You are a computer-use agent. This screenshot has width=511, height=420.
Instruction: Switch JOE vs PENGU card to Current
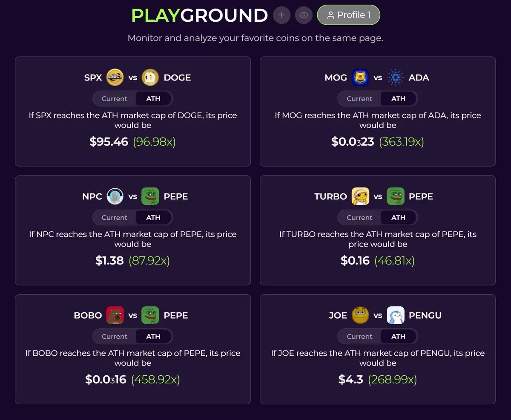point(359,337)
